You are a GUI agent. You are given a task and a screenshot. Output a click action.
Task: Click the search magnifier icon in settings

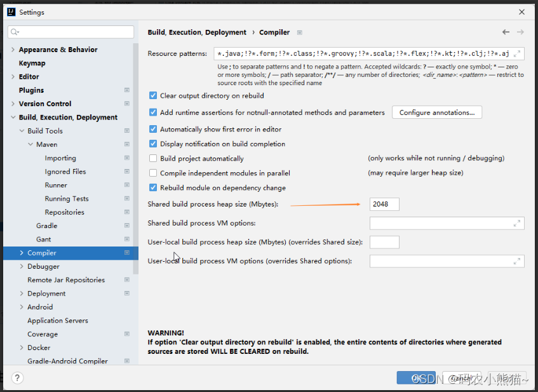pyautogui.click(x=14, y=32)
